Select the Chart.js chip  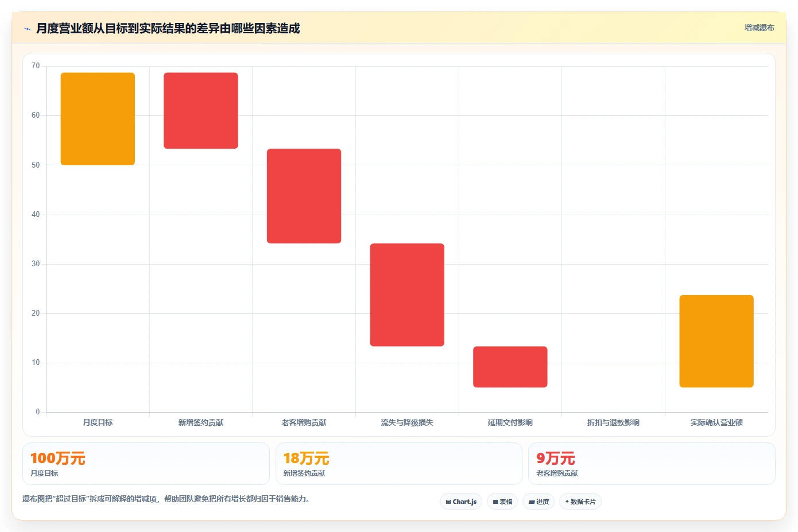click(x=461, y=502)
